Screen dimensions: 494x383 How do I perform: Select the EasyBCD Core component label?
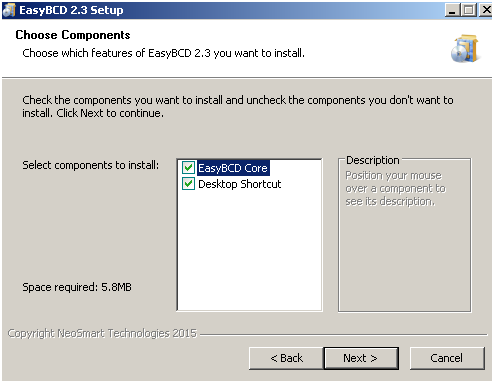(233, 168)
